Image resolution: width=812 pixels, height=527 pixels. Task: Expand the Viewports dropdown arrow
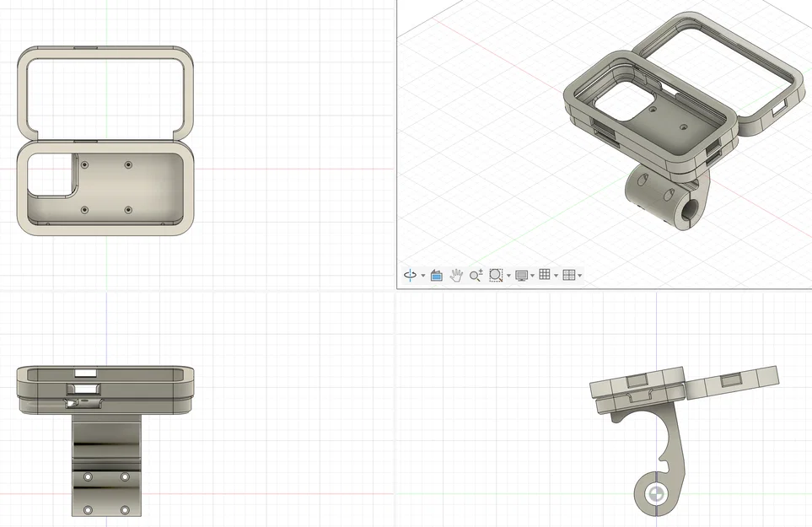[579, 276]
